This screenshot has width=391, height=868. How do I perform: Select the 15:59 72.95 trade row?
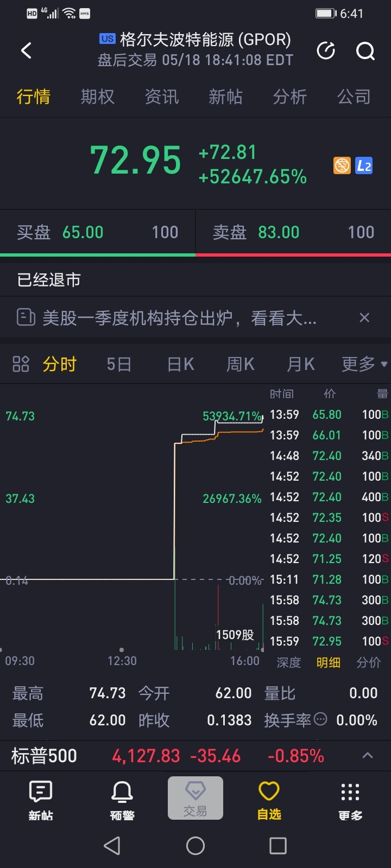329,641
